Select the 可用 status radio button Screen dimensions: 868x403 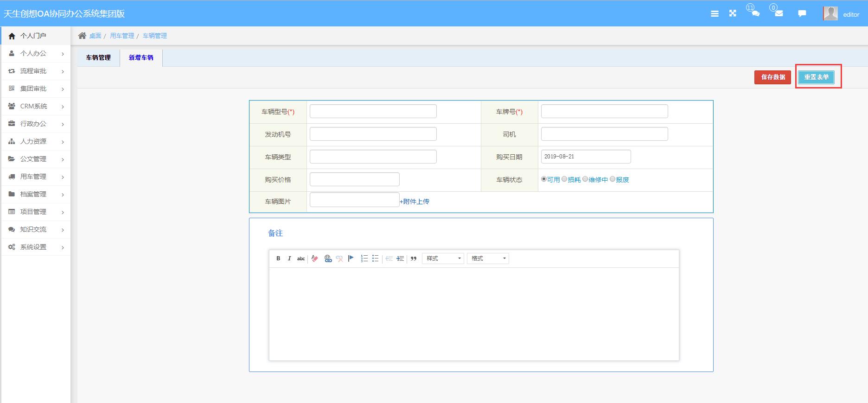coord(544,179)
